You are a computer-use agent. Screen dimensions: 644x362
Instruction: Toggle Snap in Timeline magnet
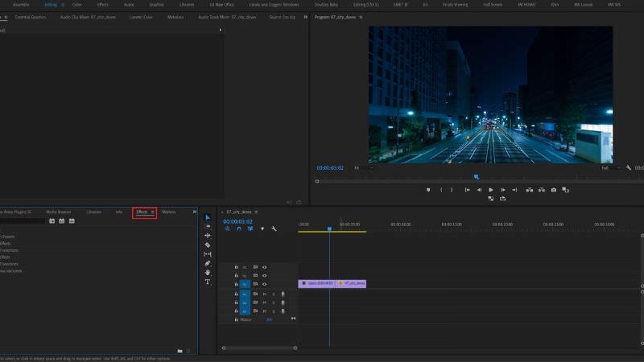click(x=239, y=228)
